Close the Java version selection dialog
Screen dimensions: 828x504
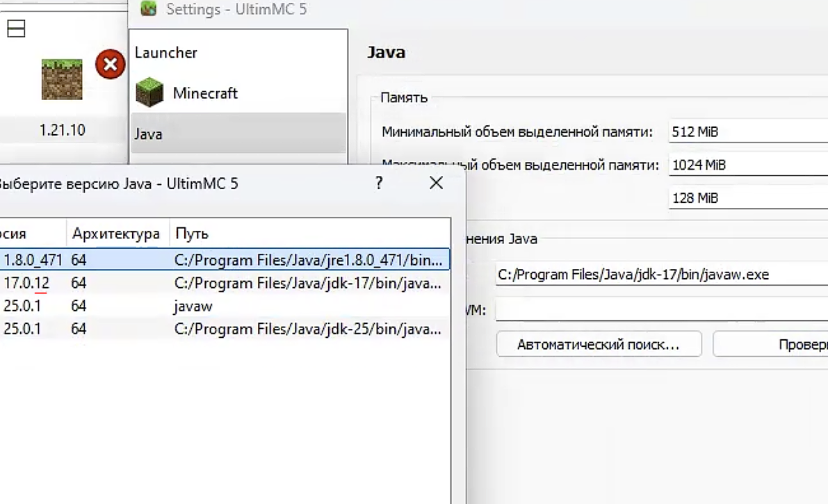[x=436, y=183]
